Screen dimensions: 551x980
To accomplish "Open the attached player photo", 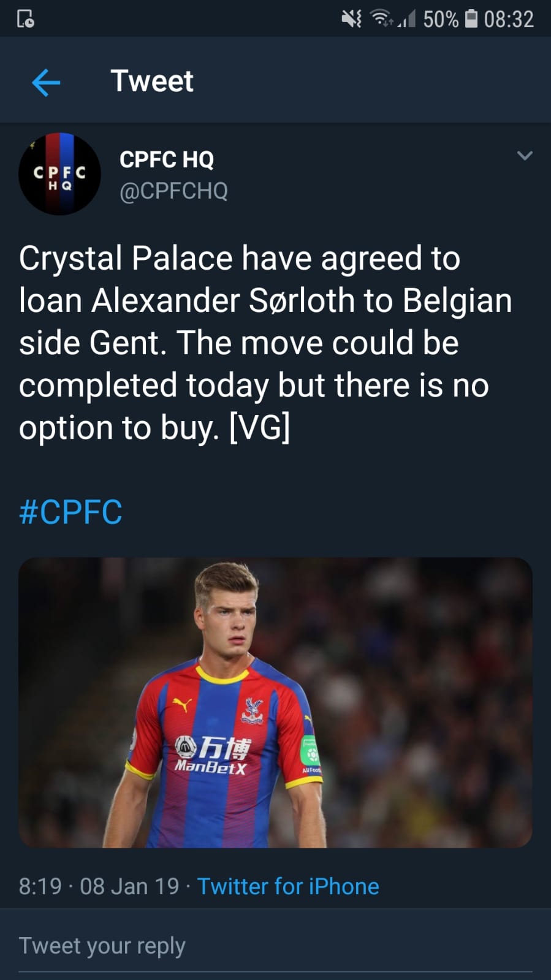I will coord(275,702).
